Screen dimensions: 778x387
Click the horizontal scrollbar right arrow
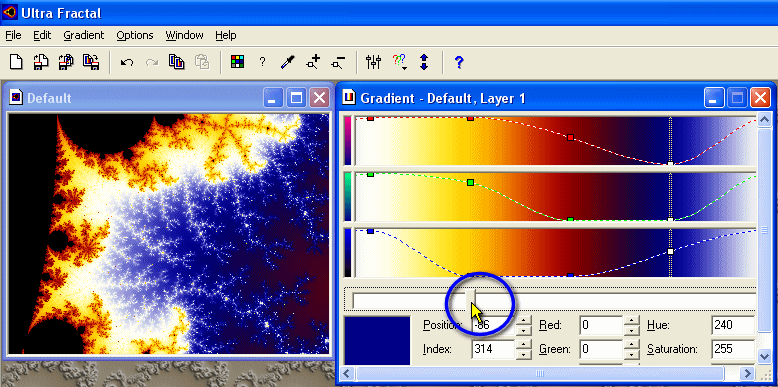[747, 373]
